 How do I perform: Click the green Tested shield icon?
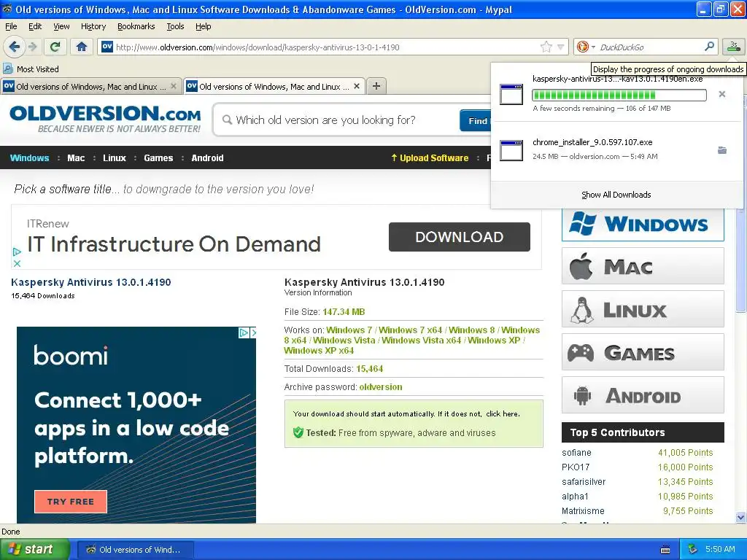coord(298,432)
